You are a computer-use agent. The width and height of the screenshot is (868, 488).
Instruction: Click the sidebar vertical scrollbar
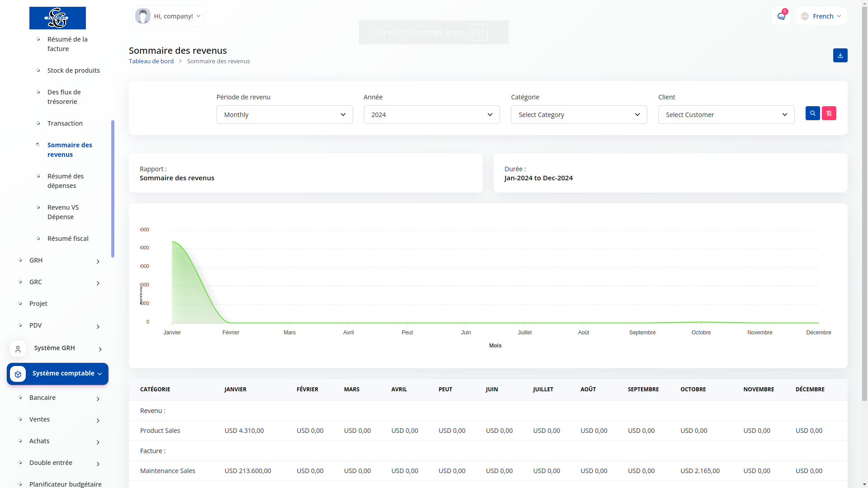tap(113, 188)
